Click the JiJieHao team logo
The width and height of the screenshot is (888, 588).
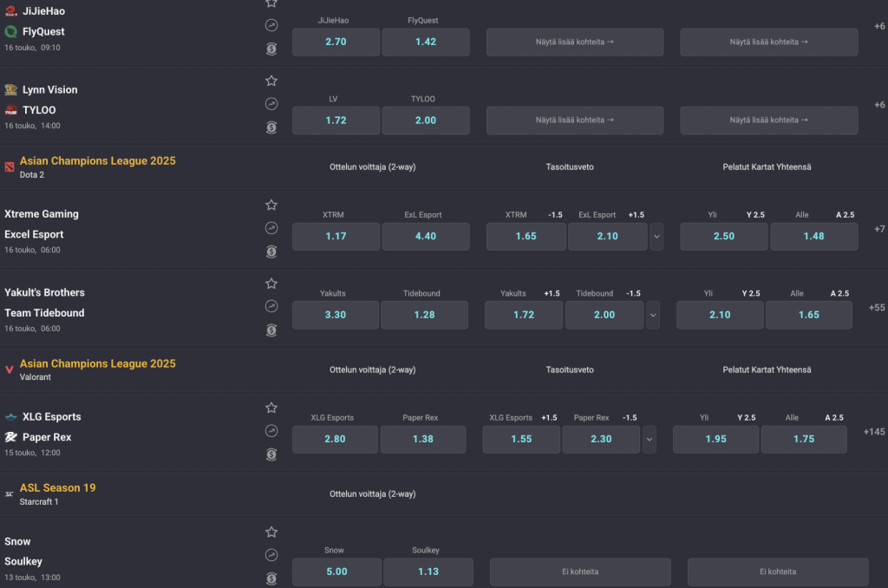10,10
